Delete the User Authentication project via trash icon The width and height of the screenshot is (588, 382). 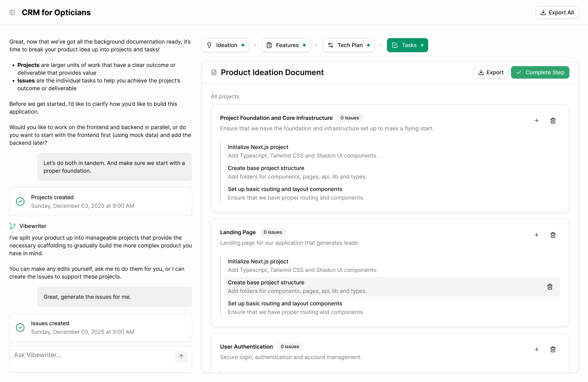553,349
